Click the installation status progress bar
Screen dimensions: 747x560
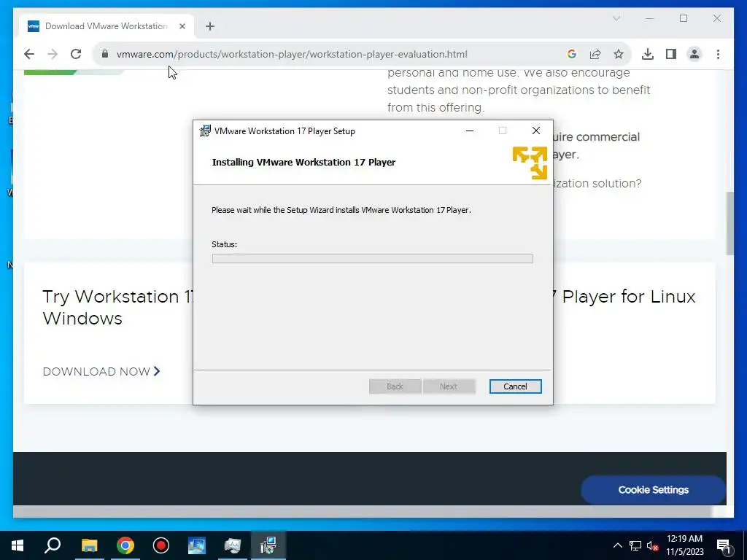point(372,259)
